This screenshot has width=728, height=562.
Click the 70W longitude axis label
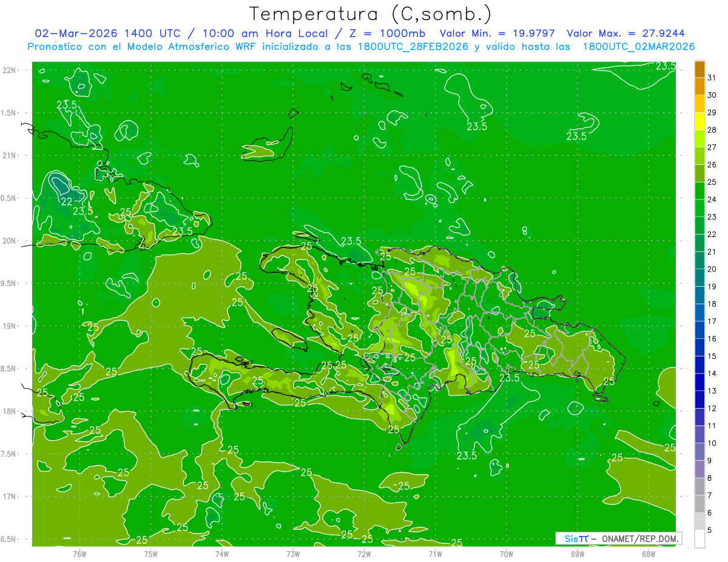point(506,554)
